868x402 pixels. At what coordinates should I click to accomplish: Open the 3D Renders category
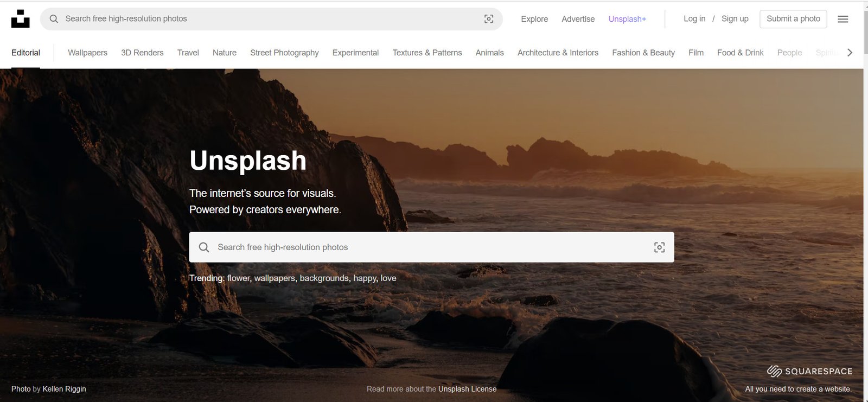(142, 53)
